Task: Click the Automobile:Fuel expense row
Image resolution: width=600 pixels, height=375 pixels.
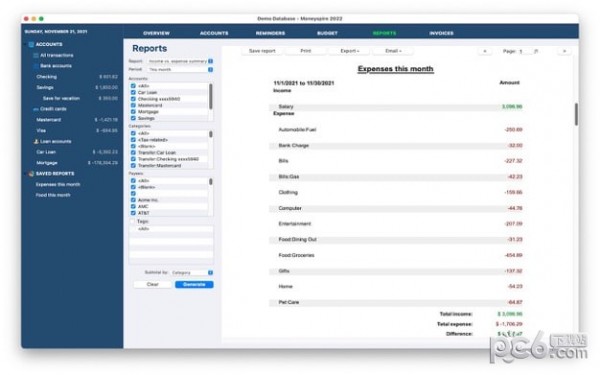Action: coord(396,130)
